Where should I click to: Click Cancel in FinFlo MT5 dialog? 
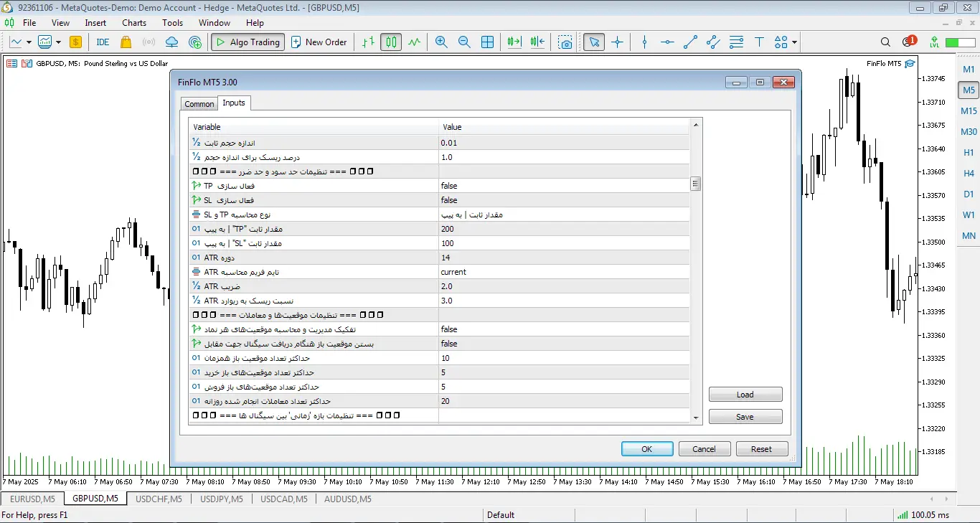[704, 449]
